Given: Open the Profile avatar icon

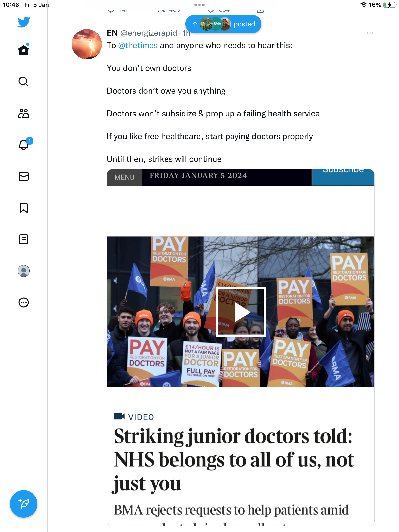Looking at the screenshot, I should click(x=24, y=271).
